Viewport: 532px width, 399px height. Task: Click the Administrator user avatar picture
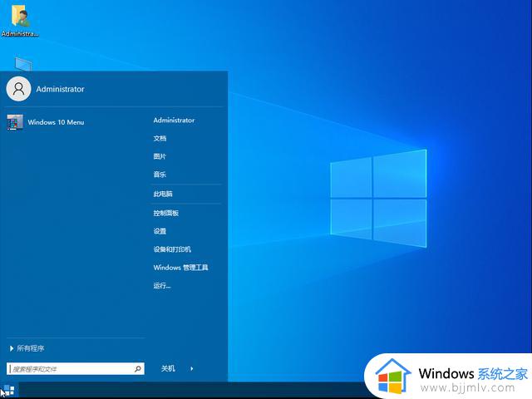(18, 89)
